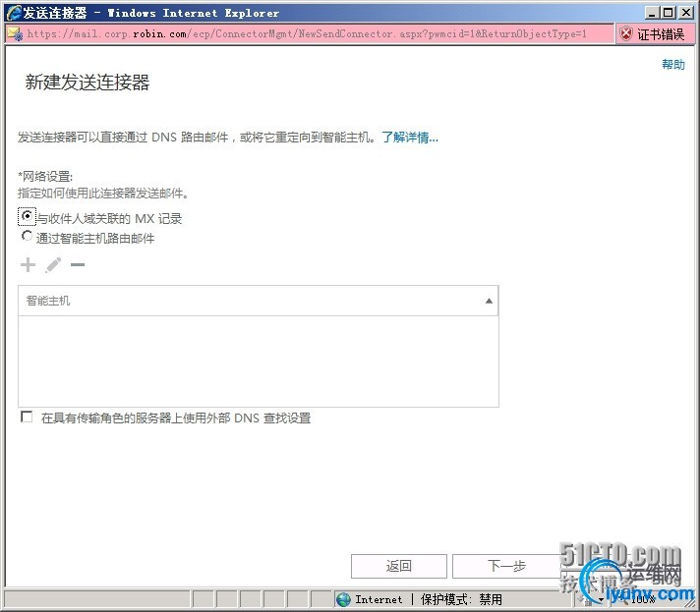The height and width of the screenshot is (612, 700).
Task: Click the *网络设置 label
Action: pyautogui.click(x=45, y=177)
